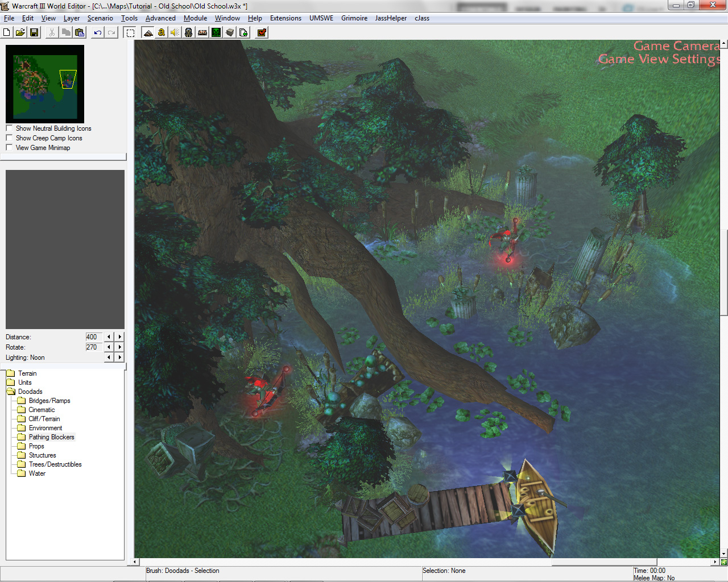Select the Props doodad category
This screenshot has height=582, width=728.
click(36, 446)
